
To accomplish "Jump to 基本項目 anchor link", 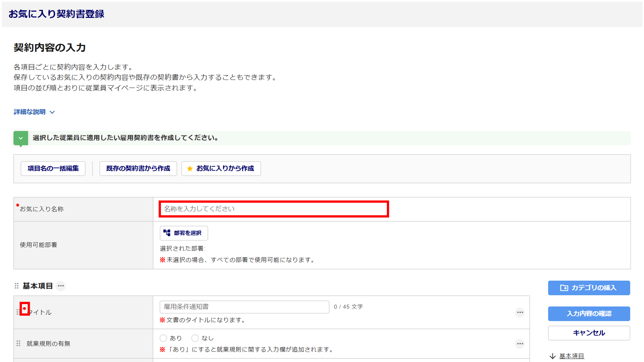I will 572,356.
